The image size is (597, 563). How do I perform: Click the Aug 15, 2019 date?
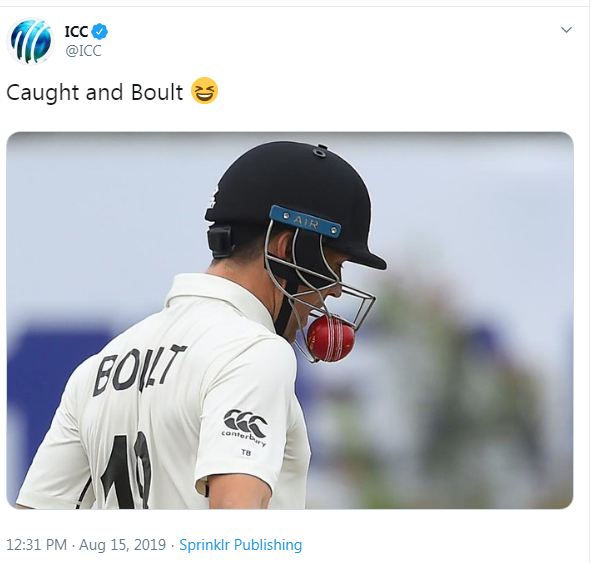coord(123,545)
